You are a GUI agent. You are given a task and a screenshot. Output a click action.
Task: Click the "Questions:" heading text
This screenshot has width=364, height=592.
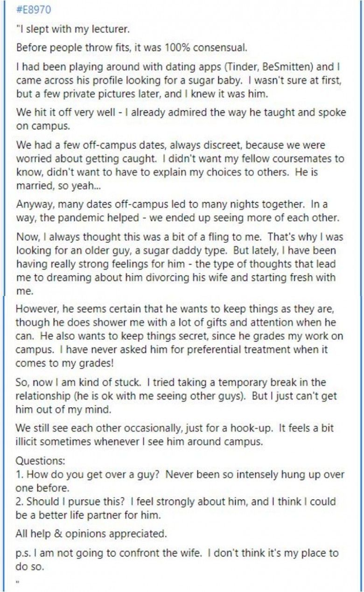[x=41, y=461]
